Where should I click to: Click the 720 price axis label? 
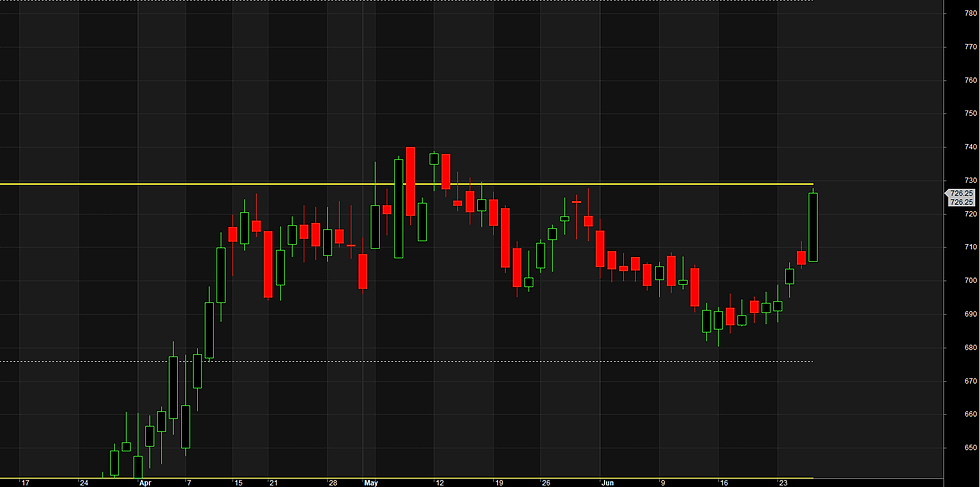971,214
